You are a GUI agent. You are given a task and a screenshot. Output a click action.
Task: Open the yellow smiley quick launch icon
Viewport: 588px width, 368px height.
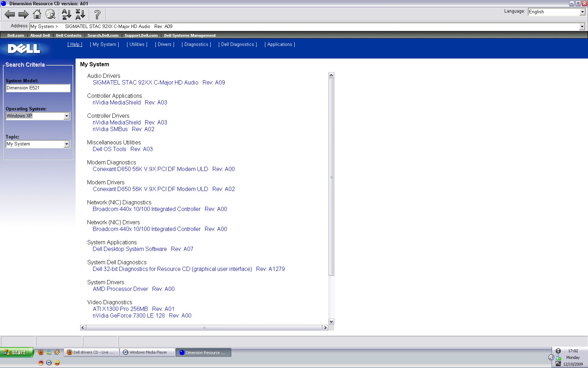57,363
